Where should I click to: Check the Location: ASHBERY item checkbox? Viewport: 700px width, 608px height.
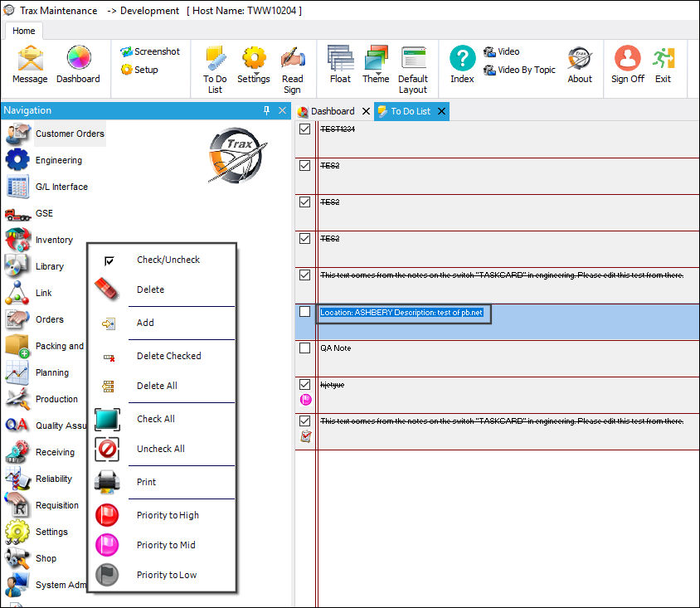pos(305,312)
